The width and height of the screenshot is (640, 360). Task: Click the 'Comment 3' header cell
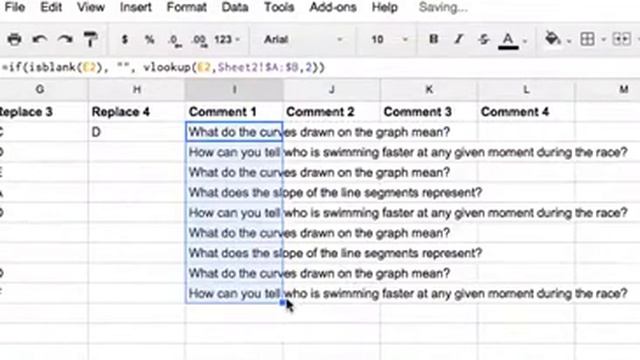pyautogui.click(x=429, y=112)
